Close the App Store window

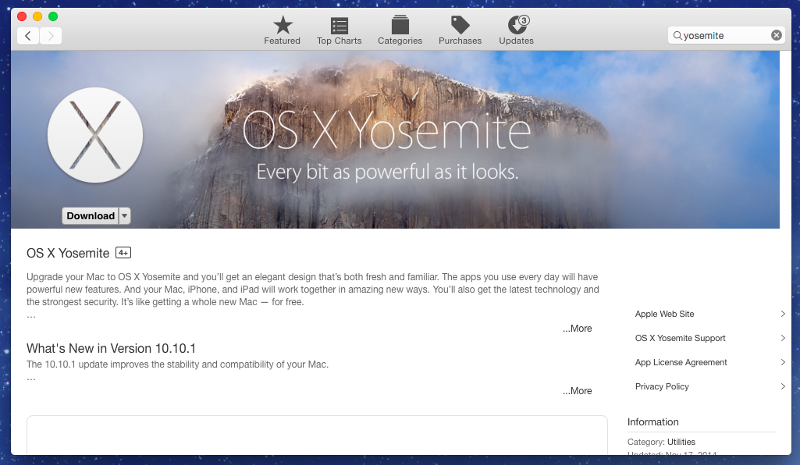(22, 16)
